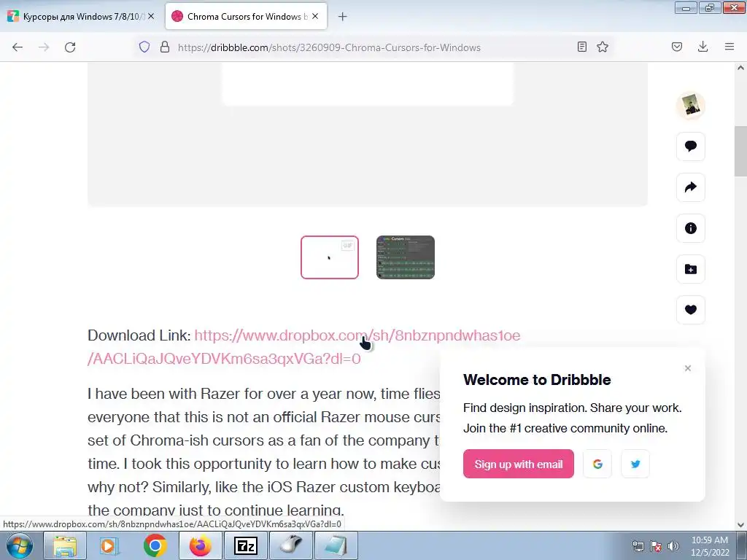
Task: Sign up with Google button
Action: (597, 464)
